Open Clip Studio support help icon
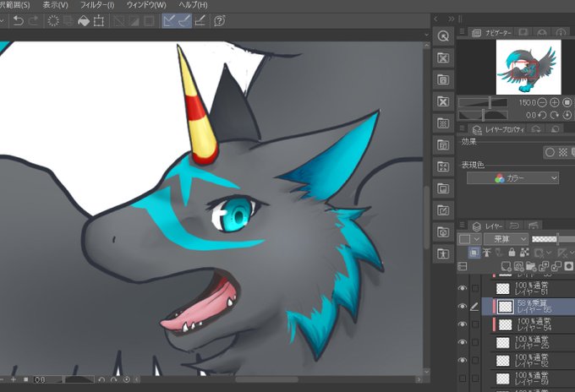This screenshot has height=392, width=575. point(219,21)
